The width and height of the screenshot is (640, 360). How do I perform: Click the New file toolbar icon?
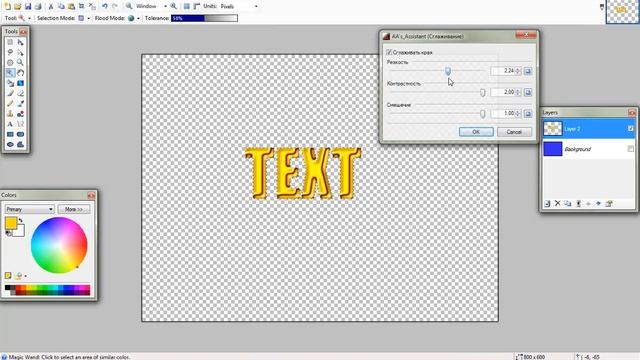tap(7, 6)
